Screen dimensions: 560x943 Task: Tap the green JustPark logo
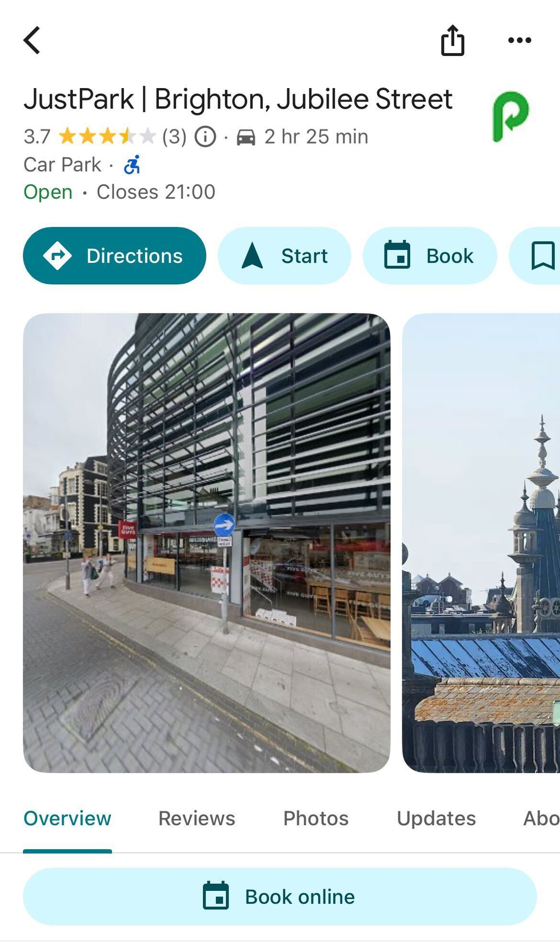pos(510,116)
